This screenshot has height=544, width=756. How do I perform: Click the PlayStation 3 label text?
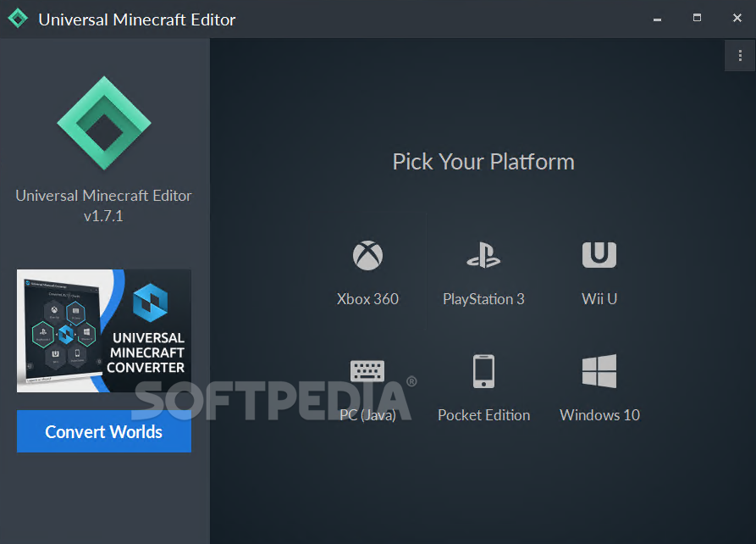pos(483,299)
